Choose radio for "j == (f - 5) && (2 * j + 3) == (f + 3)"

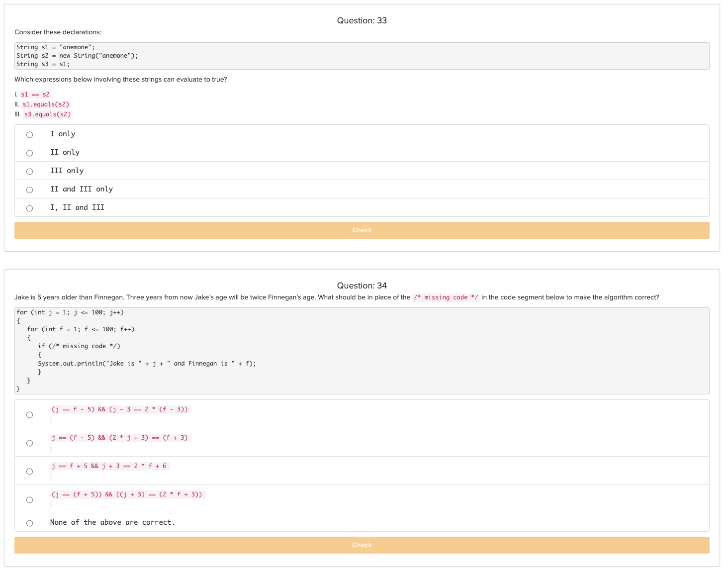[29, 443]
